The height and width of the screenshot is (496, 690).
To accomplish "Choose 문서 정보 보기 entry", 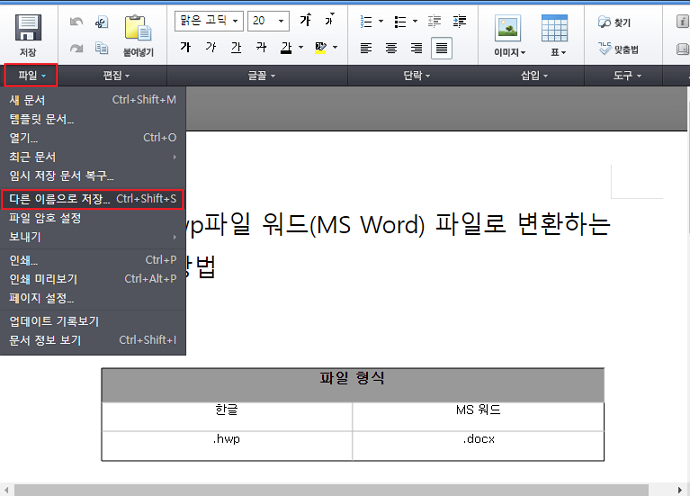I will pos(93,340).
